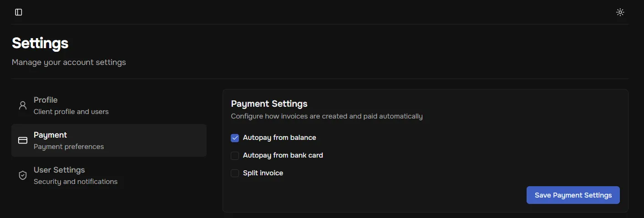Viewport: 644px width, 218px height.
Task: Switch theme with the sun icon
Action: pyautogui.click(x=620, y=12)
